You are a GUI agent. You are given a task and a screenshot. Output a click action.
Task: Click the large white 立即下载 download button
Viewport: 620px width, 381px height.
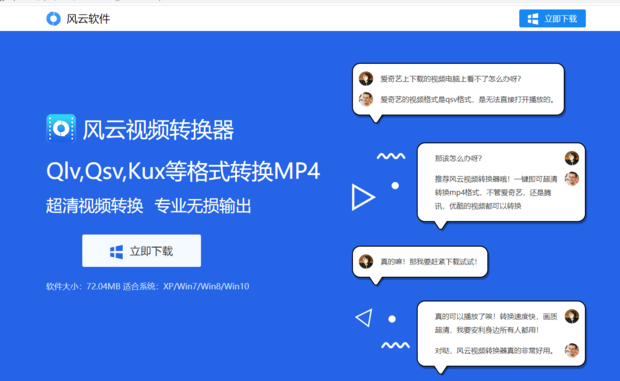coord(142,251)
